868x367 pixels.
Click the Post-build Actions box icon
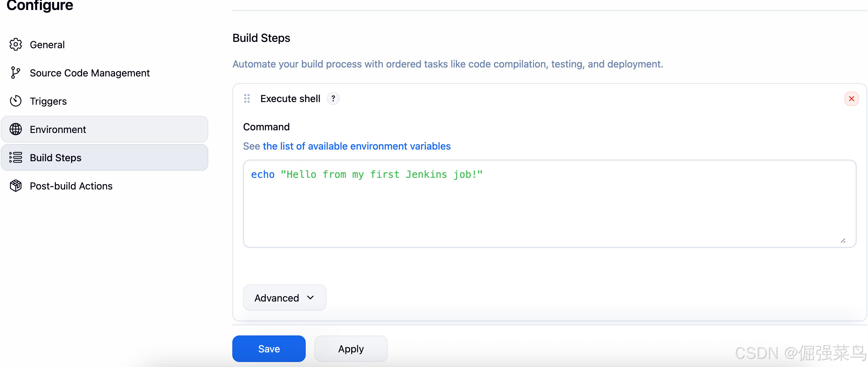click(16, 186)
